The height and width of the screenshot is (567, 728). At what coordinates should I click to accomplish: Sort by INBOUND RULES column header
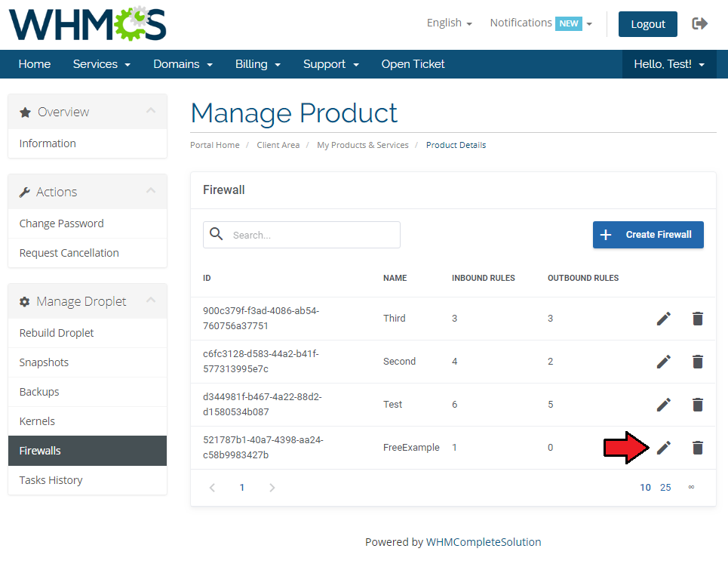[484, 278]
